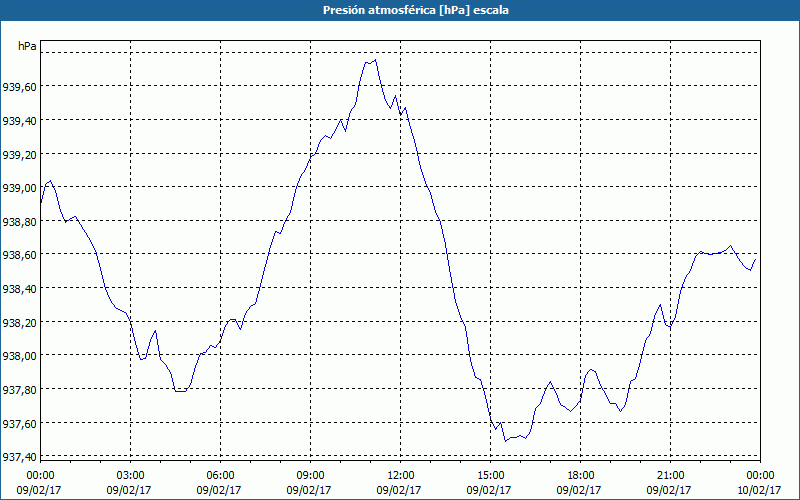Viewport: 800px width, 500px height.
Task: Click the 18:00 time axis label
Action: click(x=581, y=476)
